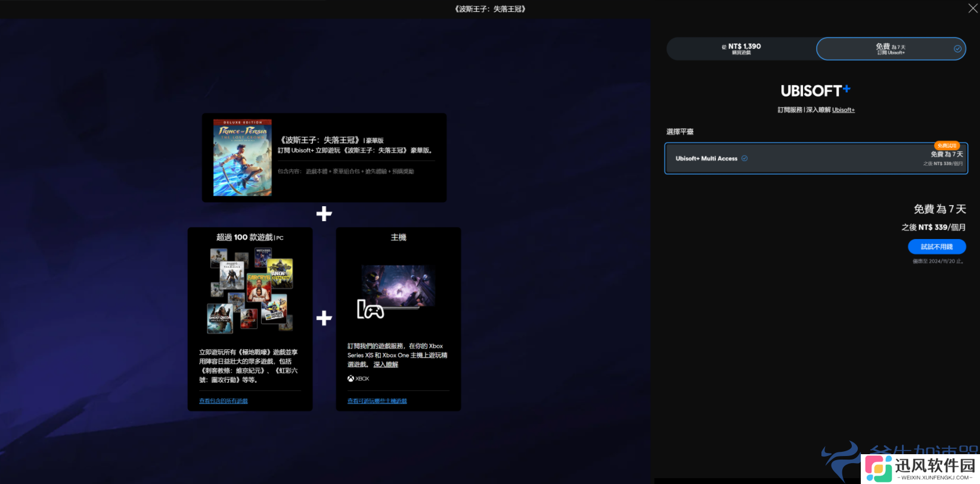Screen dimensions: 980x484
Task: Close the overlay with the X icon
Action: click(x=973, y=8)
